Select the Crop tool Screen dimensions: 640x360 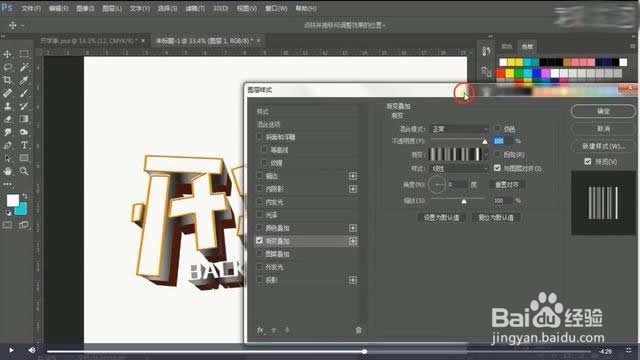[7, 80]
